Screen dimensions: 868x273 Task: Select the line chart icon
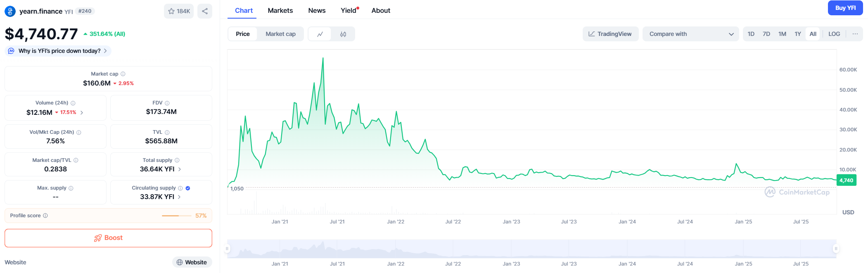click(320, 34)
